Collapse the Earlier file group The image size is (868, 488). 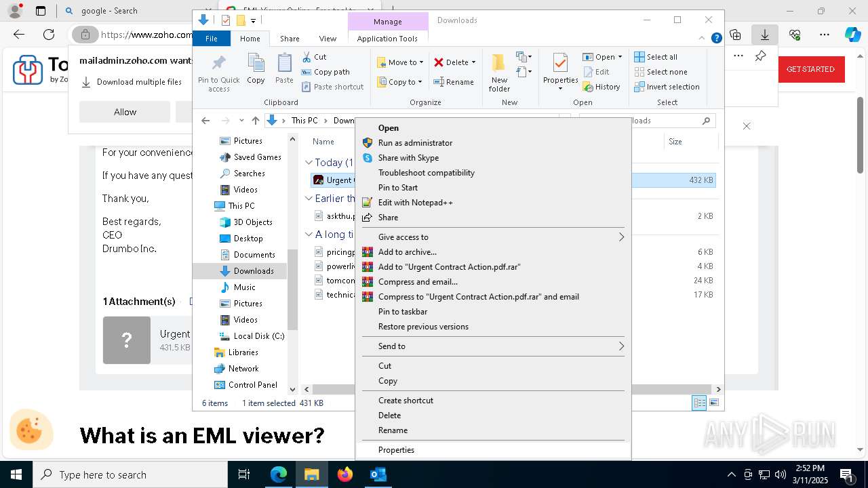[x=309, y=199]
